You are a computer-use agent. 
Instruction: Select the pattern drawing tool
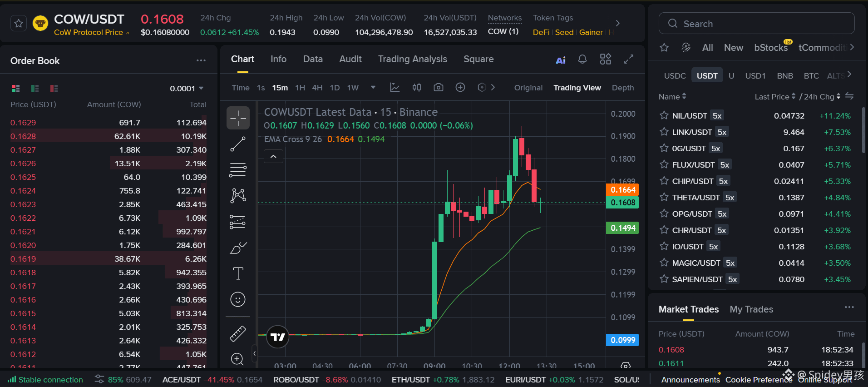point(238,196)
